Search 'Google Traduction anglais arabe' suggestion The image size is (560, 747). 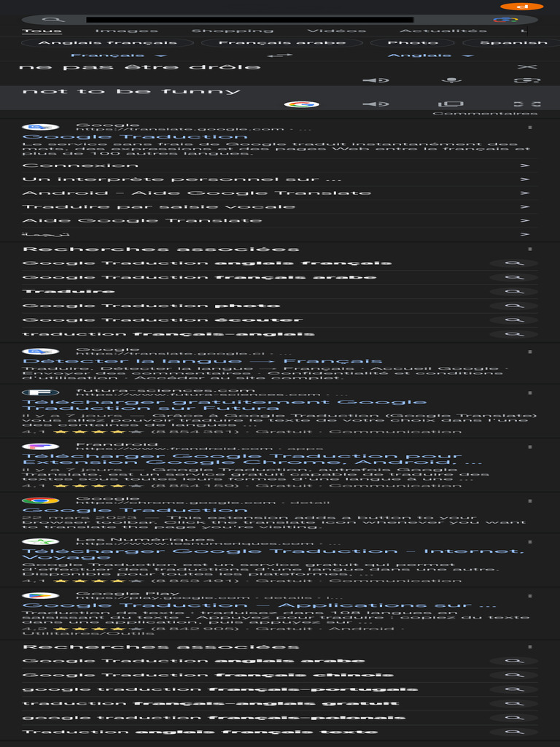[193, 661]
